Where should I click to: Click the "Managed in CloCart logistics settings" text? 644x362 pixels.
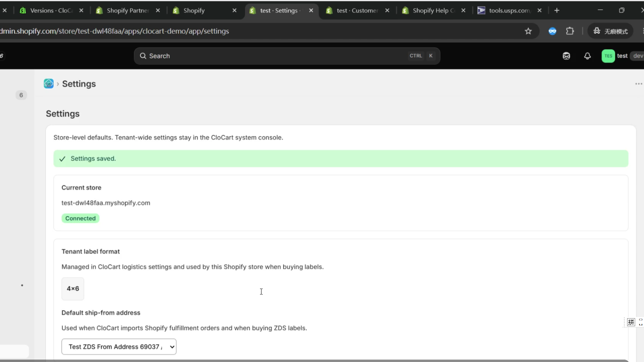192,267
